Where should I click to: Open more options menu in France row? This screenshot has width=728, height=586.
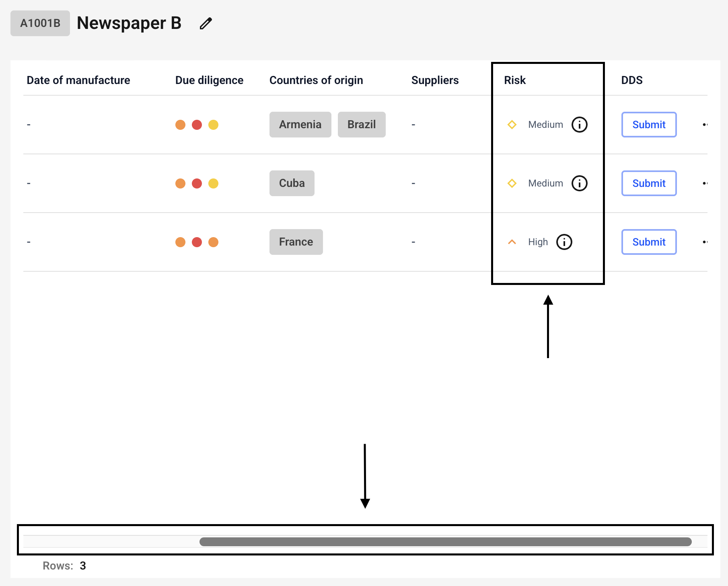[704, 242]
